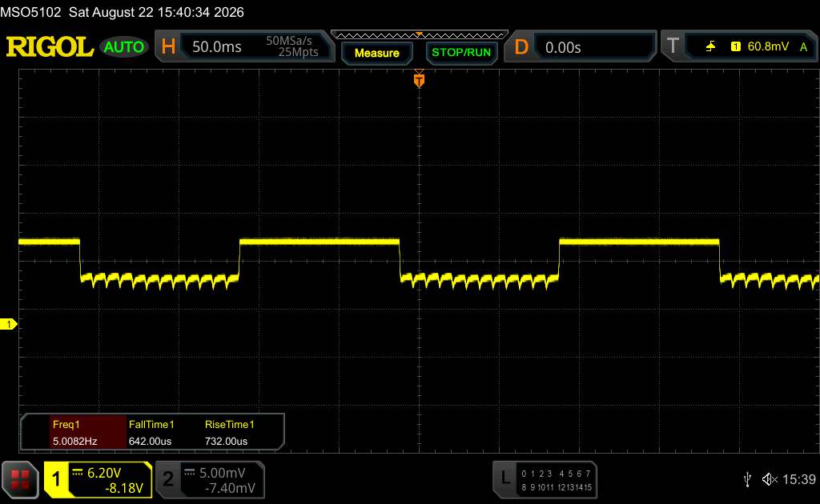Toggle the STOP/RUN button
This screenshot has height=504, width=820.
pyautogui.click(x=461, y=53)
